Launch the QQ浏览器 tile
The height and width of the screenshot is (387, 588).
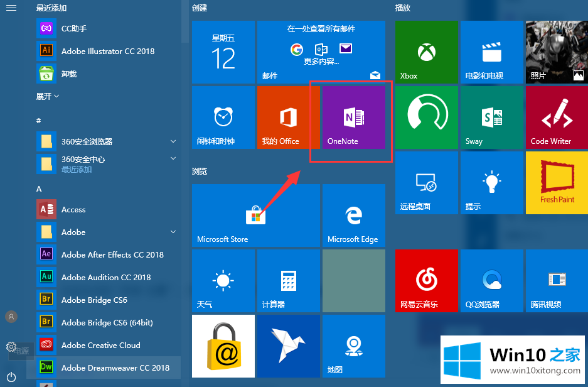(x=491, y=281)
